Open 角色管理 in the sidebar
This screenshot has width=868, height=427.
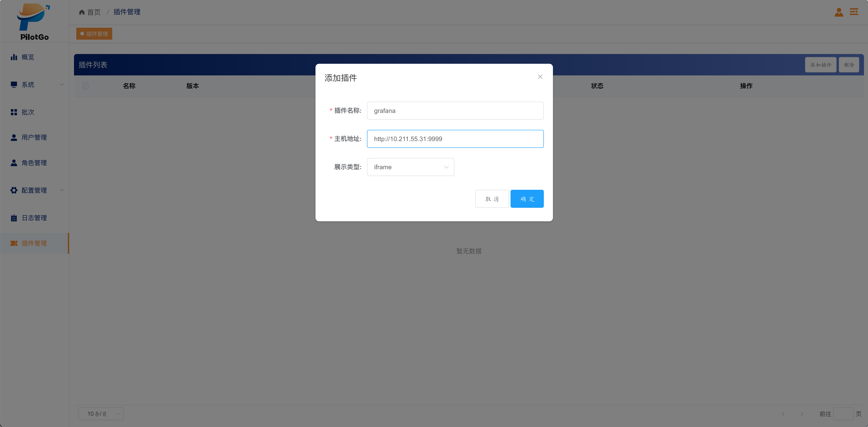34,163
